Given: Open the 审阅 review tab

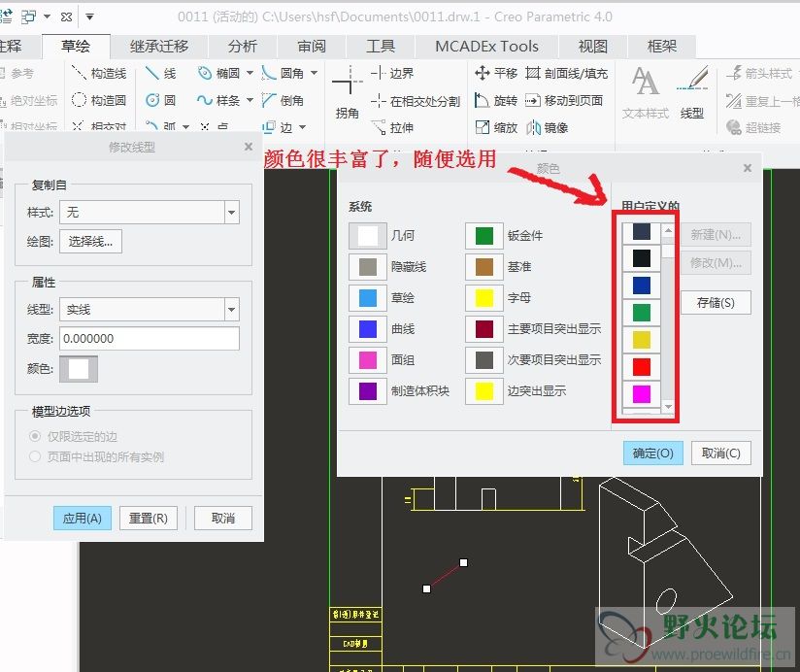Looking at the screenshot, I should [x=312, y=47].
